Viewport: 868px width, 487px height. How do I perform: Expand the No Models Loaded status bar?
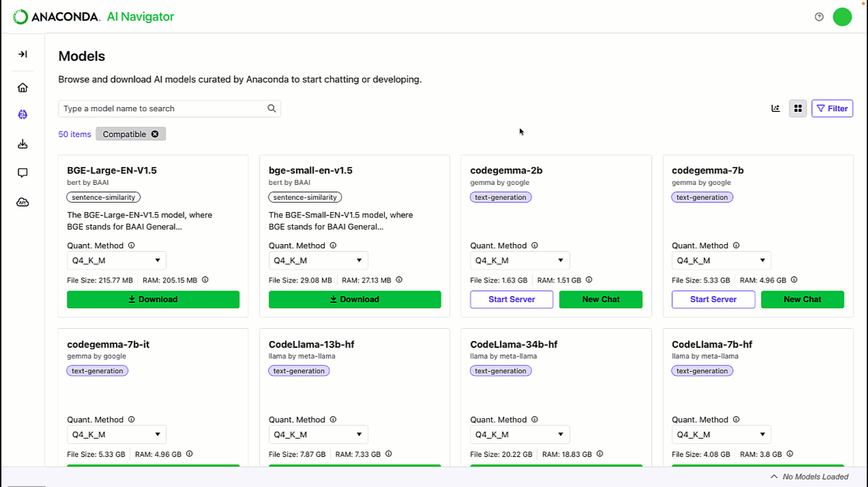774,477
